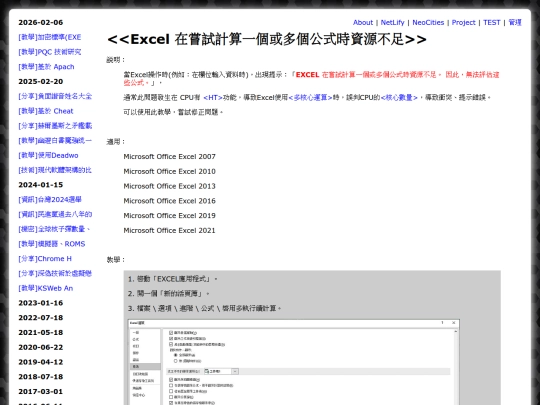Open the About link in top navigation
Viewport: 540px width, 405px height.
[363, 22]
